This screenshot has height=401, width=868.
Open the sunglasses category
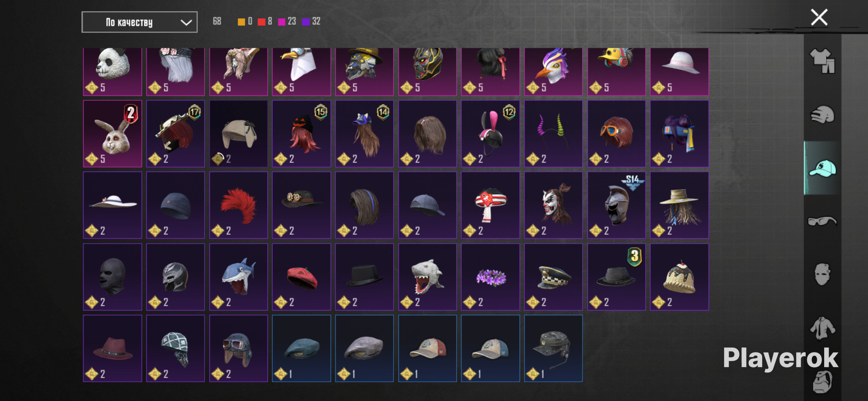822,221
